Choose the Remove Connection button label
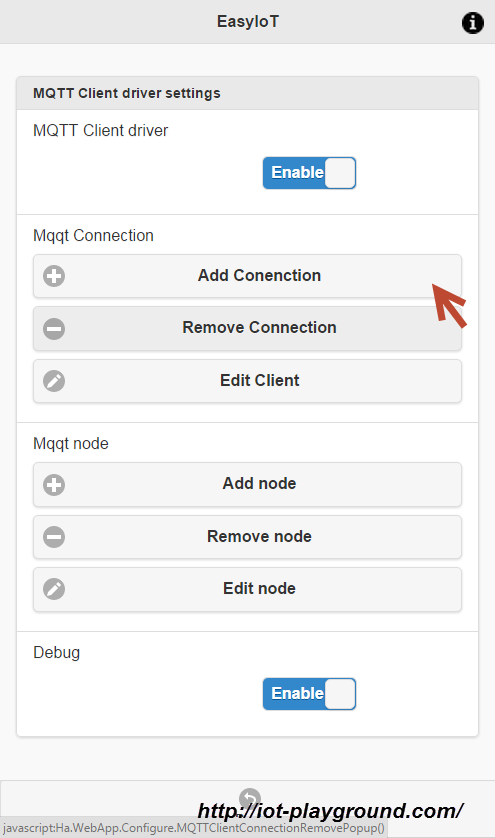Viewport: 495px width, 838px height. (x=259, y=327)
